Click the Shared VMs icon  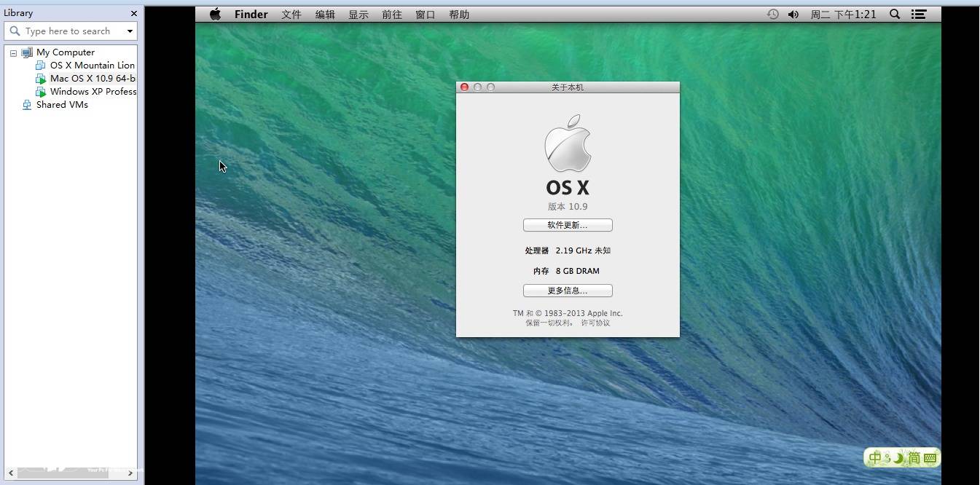pyautogui.click(x=27, y=105)
